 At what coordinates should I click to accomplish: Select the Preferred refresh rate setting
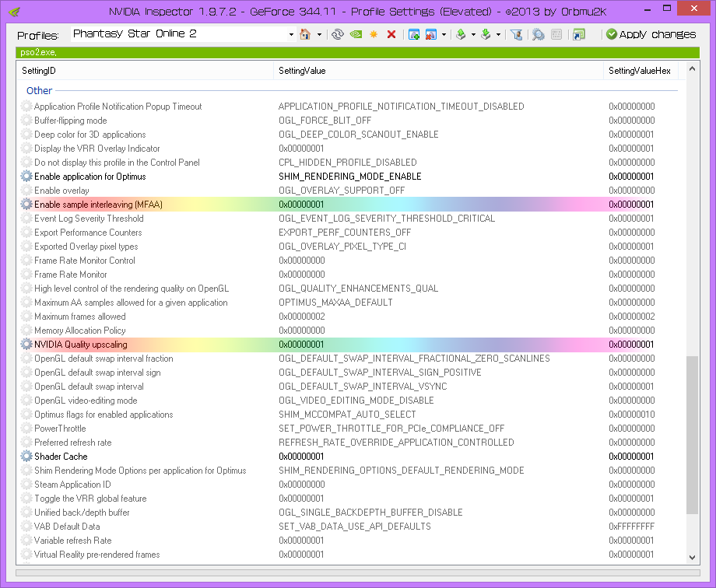(73, 443)
